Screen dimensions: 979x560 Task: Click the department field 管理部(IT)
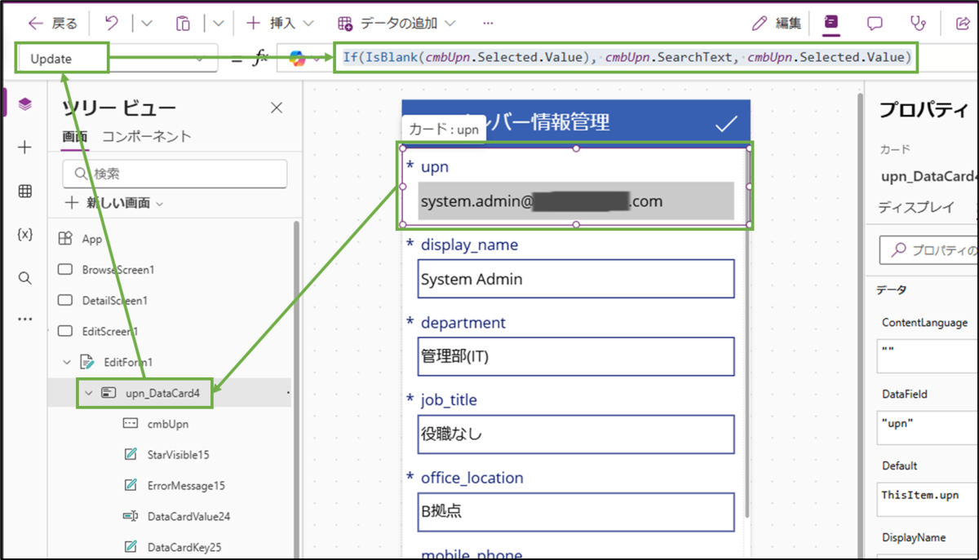pos(576,356)
